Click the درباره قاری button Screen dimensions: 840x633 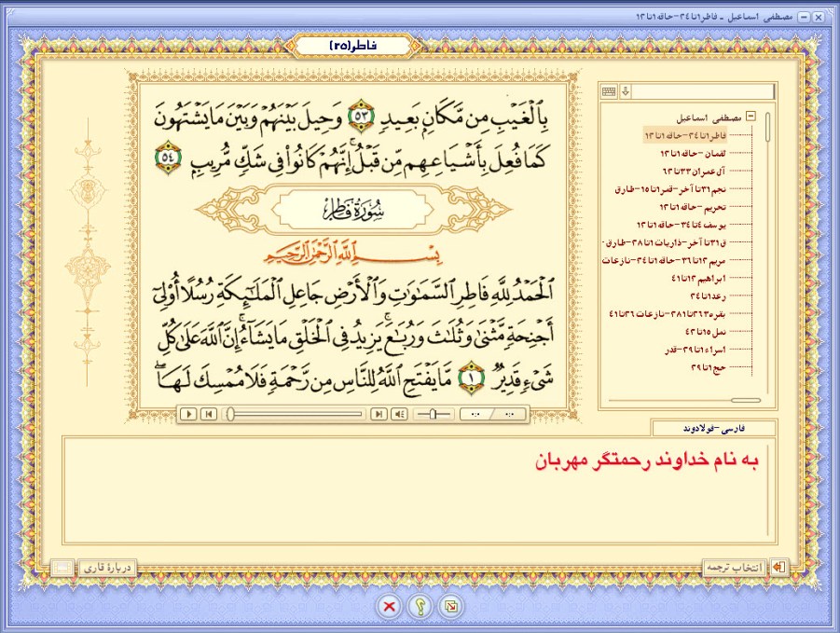[x=107, y=568]
